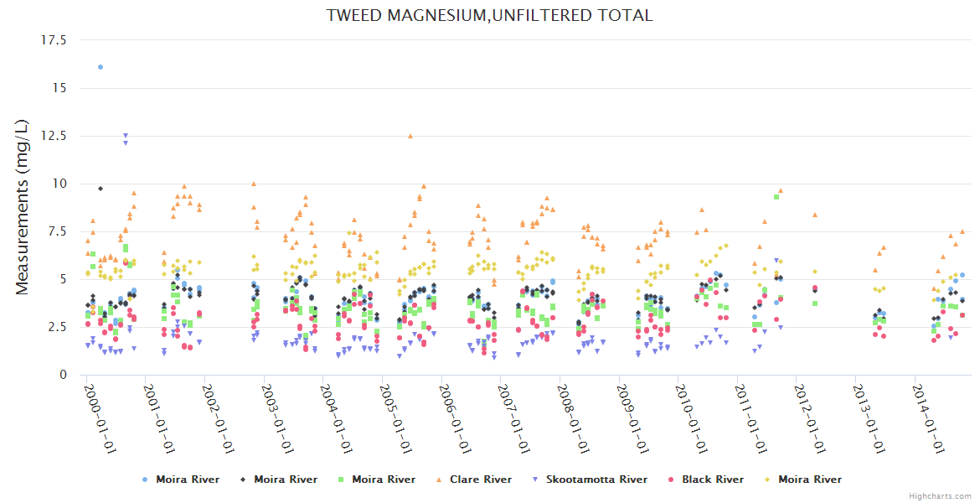Open the Highcharts.com credits link
The height and width of the screenshot is (503, 980).
[x=940, y=495]
